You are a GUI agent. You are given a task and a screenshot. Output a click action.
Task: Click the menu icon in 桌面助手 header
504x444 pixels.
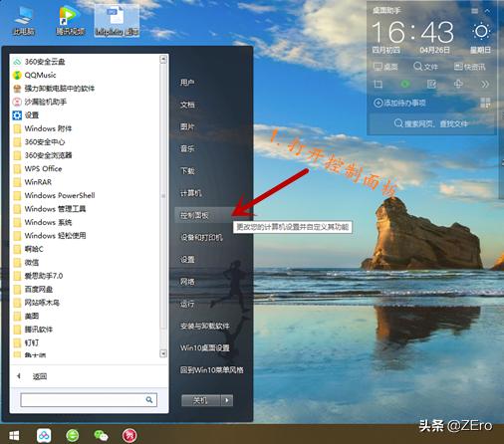click(475, 11)
